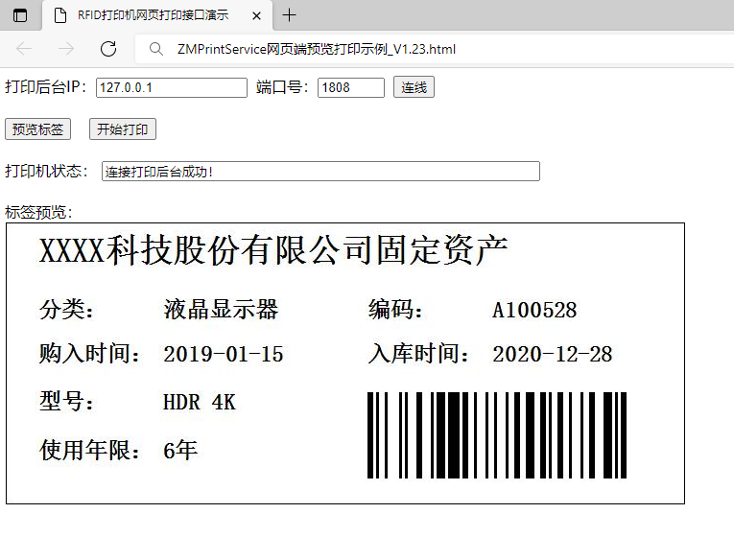Click the date 2020-12-28
This screenshot has width=734, height=560.
coord(553,354)
